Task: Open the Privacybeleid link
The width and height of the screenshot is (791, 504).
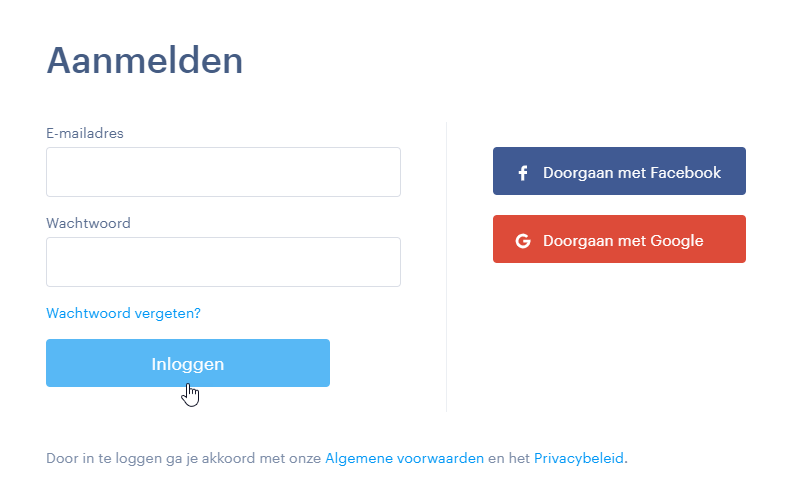Action: [579, 458]
